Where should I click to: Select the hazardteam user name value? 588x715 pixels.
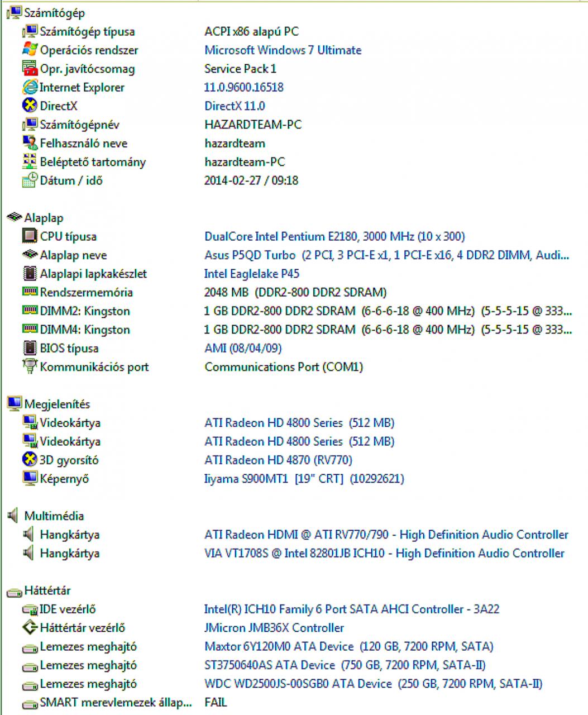coord(235,144)
